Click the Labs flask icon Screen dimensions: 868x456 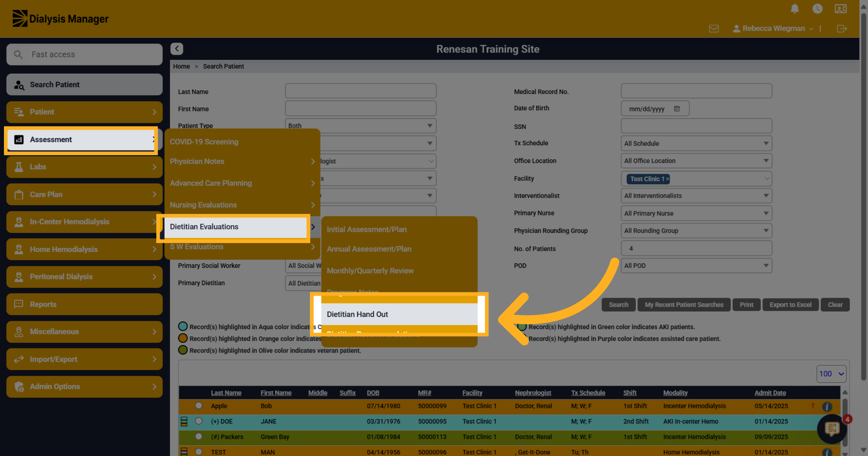pos(19,167)
